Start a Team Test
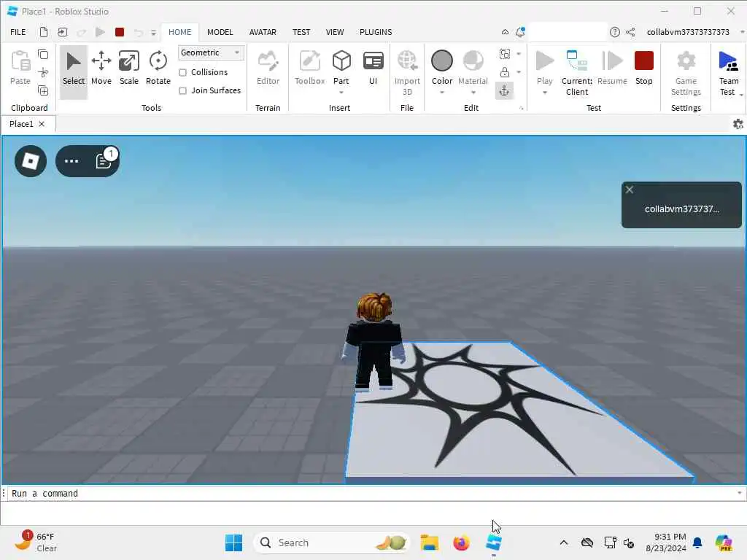The width and height of the screenshot is (747, 560). [x=729, y=74]
